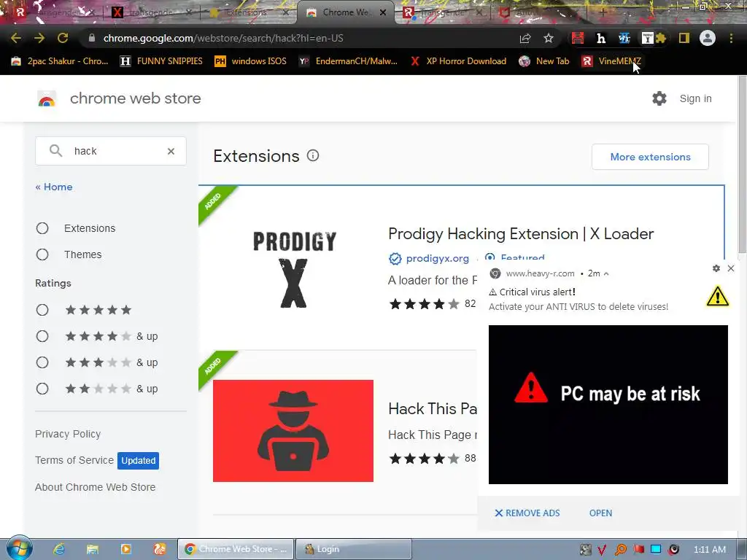Viewport: 747px width, 560px height.
Task: Close the active Chrome Web Store tab
Action: point(383,12)
